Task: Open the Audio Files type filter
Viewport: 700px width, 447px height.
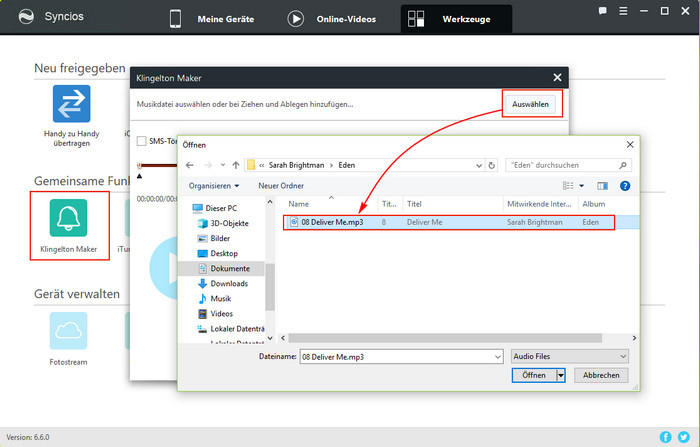Action: [570, 356]
